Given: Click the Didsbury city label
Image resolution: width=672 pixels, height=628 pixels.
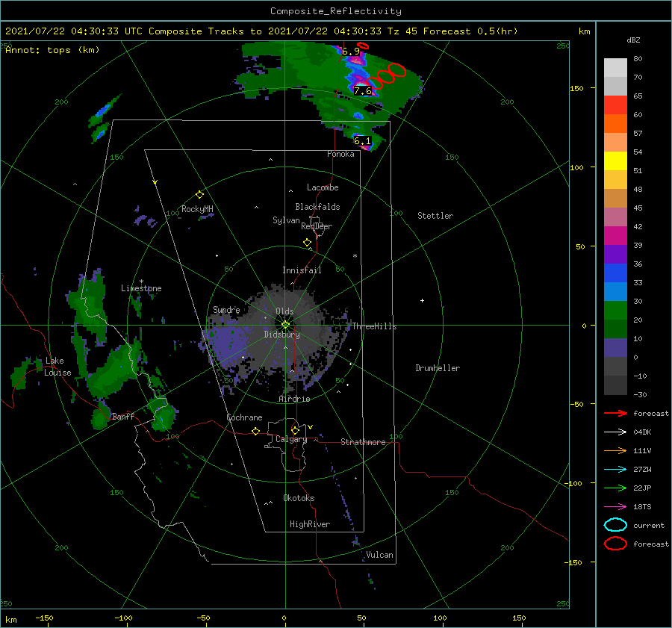Looking at the screenshot, I should point(281,335).
